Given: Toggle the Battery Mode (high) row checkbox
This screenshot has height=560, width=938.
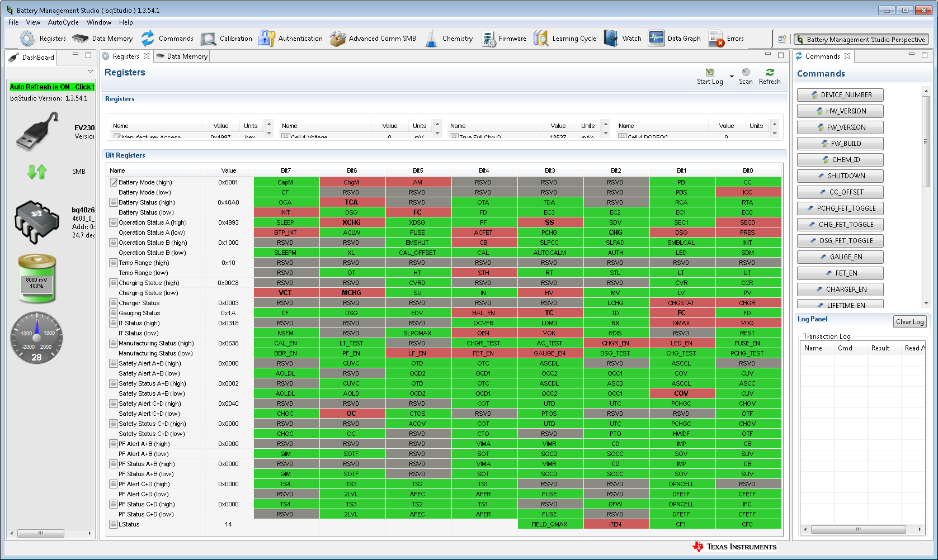Looking at the screenshot, I should [x=114, y=182].
